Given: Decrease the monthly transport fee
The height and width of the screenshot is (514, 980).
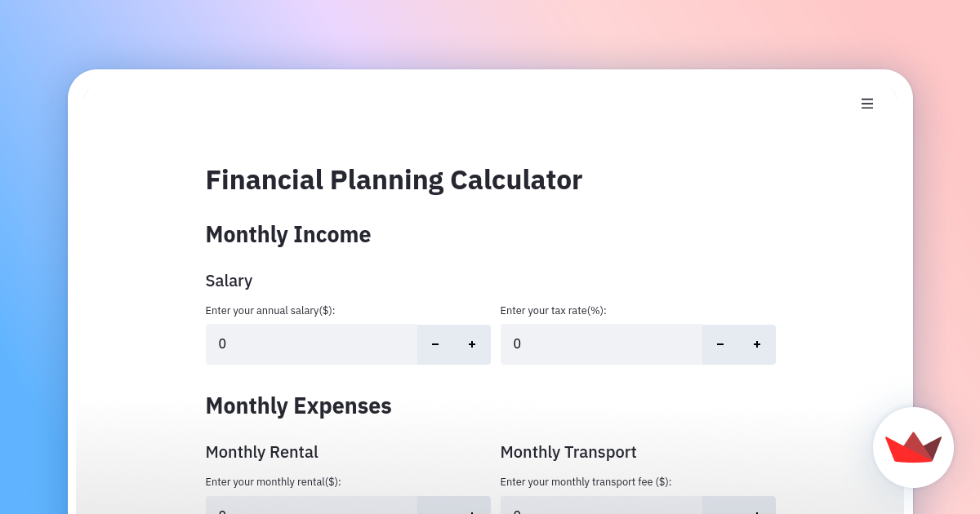Looking at the screenshot, I should [x=719, y=512].
